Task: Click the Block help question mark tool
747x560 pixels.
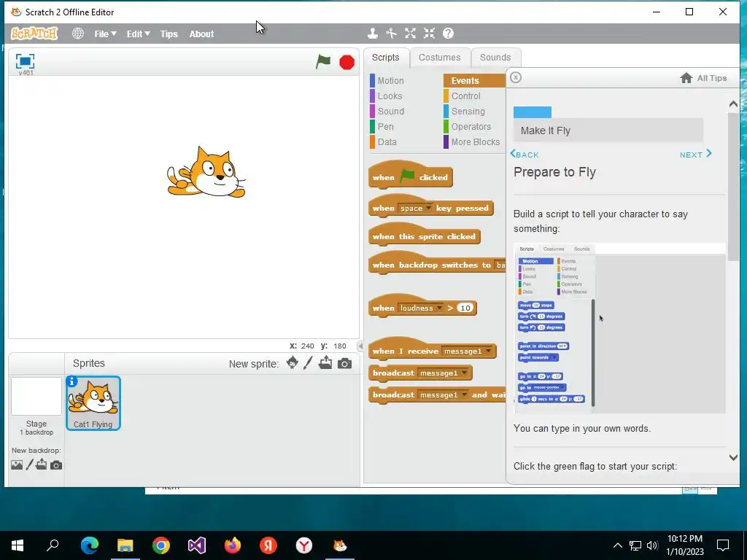Action: (x=449, y=34)
